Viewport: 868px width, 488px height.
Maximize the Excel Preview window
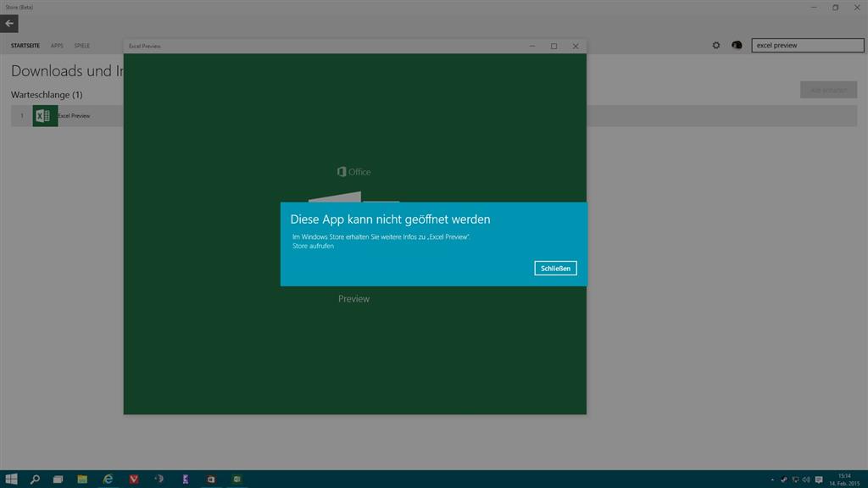[554, 46]
